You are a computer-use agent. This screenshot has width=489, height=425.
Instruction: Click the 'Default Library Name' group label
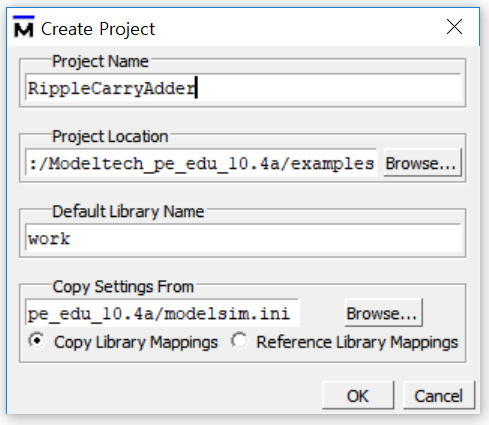coord(128,212)
